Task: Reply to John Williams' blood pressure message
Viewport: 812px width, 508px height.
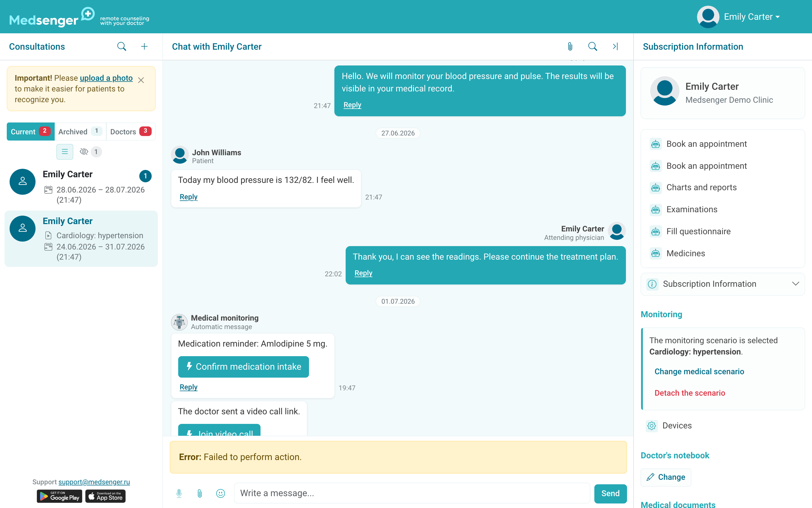Action: click(189, 197)
